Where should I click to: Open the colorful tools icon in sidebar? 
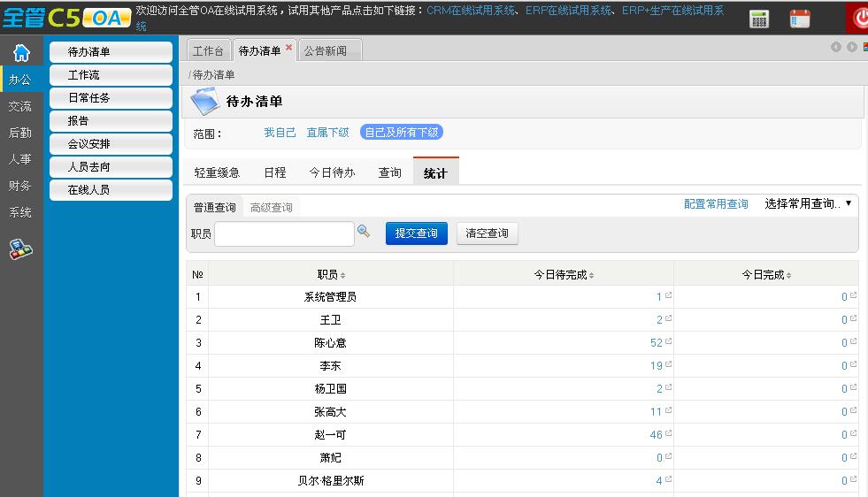click(20, 249)
